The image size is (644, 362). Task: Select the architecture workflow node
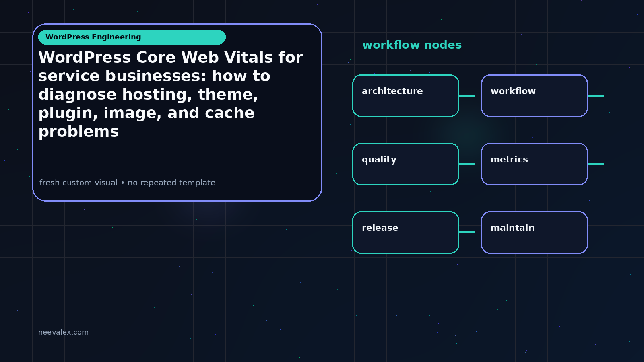[406, 96]
